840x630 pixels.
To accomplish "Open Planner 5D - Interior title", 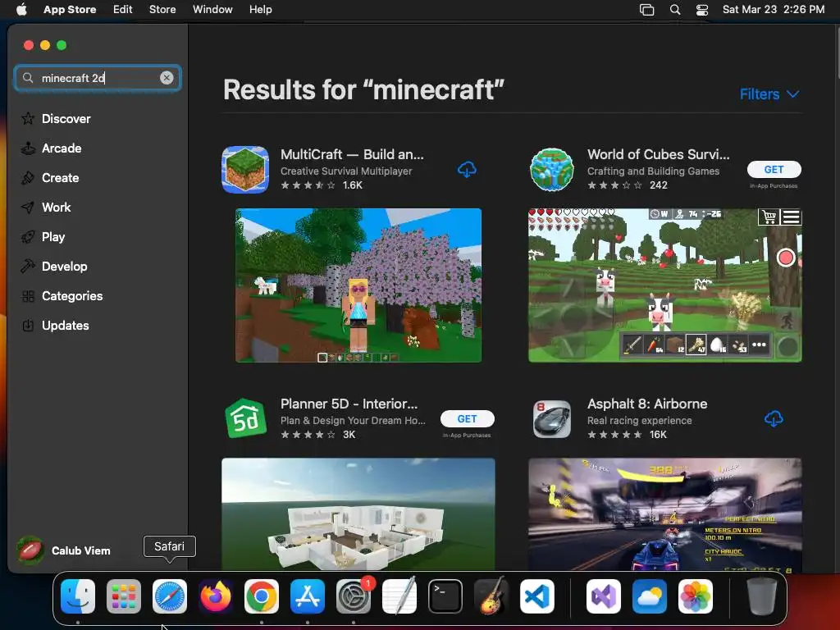I will [x=349, y=404].
